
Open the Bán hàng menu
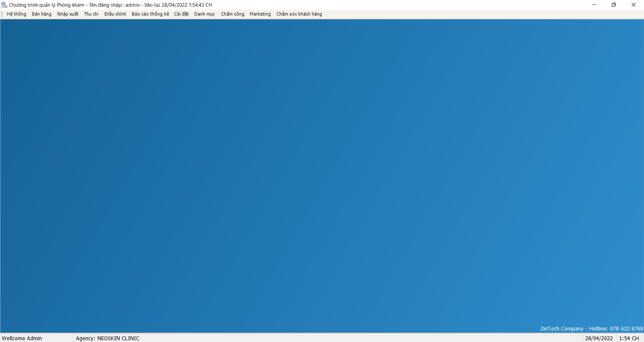click(x=42, y=14)
